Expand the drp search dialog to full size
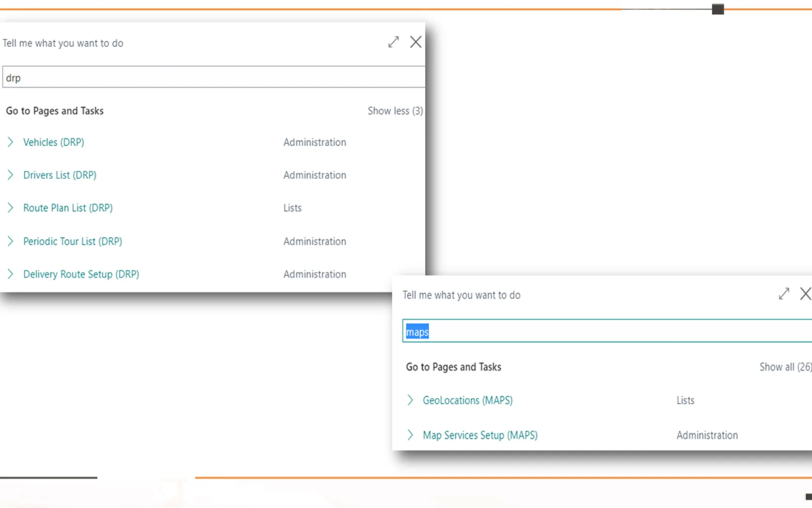 pos(393,42)
